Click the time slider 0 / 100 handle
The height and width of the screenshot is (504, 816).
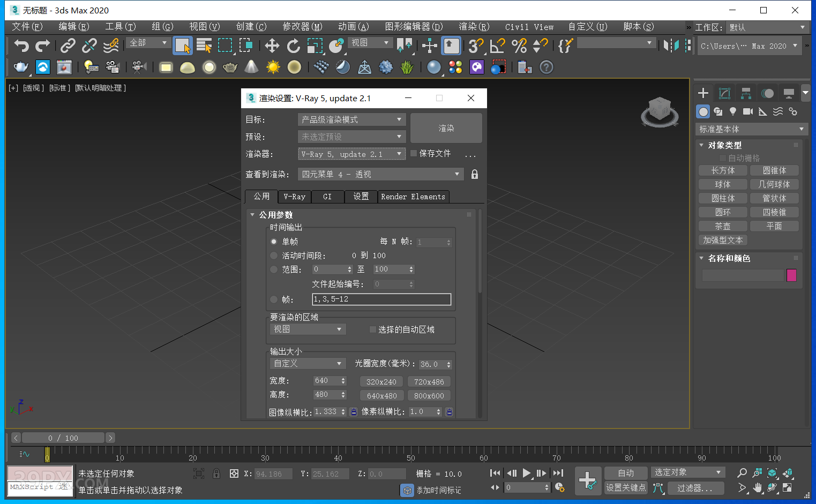tap(63, 438)
